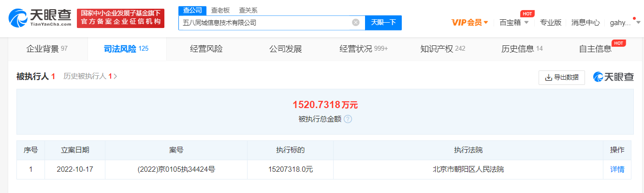The width and height of the screenshot is (644, 193).
Task: Open 详情 for case 34424
Action: point(617,169)
